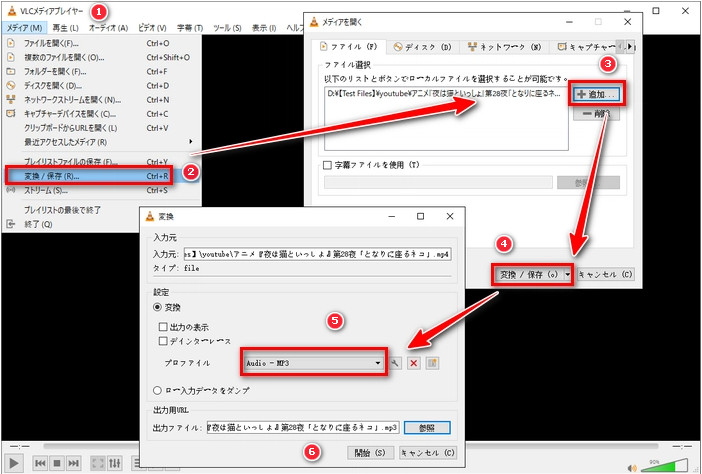Select the 変換 radio button
The height and width of the screenshot is (474, 702).
point(157,307)
